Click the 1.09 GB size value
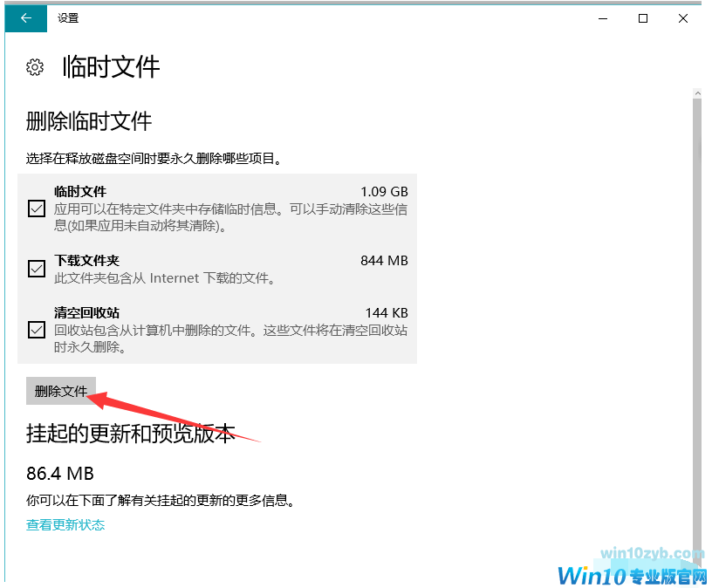The image size is (712, 588). 384,191
